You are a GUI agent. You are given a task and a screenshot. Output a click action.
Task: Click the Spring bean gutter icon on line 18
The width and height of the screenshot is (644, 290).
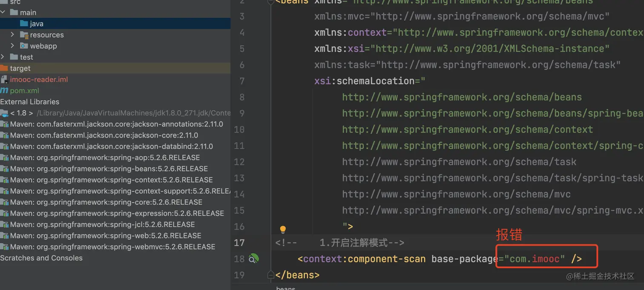(253, 258)
